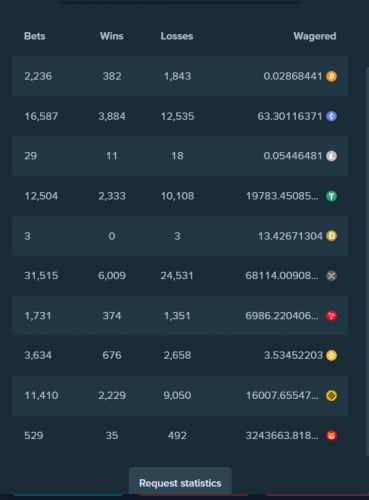Viewport: 369px width, 500px height.
Task: Select the bets value 31,515
Action: [41, 276]
